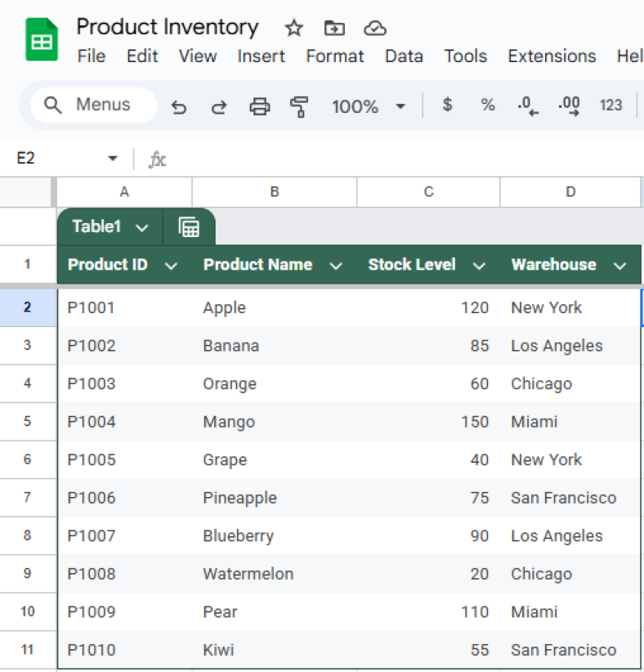Click the Menus search button
The image size is (644, 672).
tap(92, 105)
